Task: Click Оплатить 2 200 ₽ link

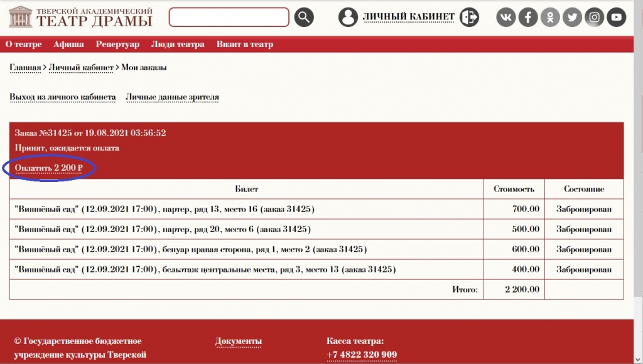Action: coord(49,168)
